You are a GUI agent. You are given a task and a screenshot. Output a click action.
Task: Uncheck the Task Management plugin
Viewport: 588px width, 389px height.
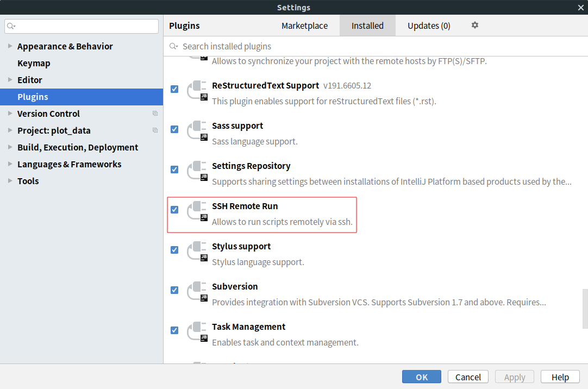pyautogui.click(x=174, y=330)
